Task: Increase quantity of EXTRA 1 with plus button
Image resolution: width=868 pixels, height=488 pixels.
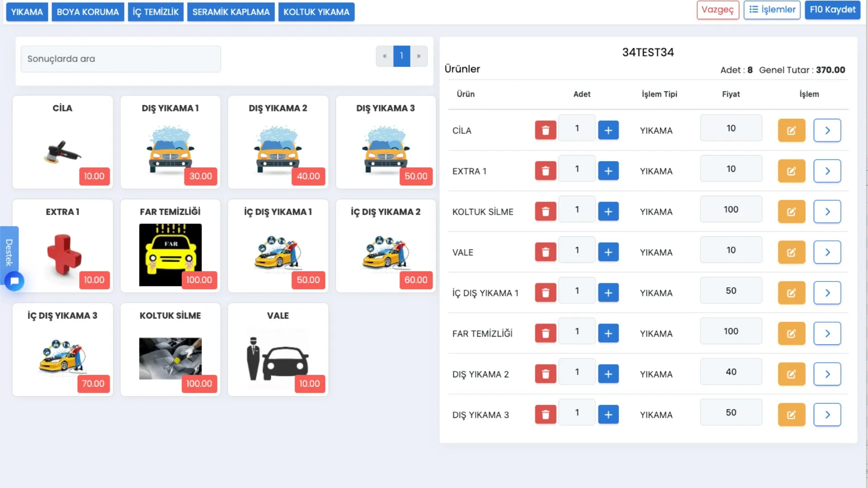Action: 609,170
